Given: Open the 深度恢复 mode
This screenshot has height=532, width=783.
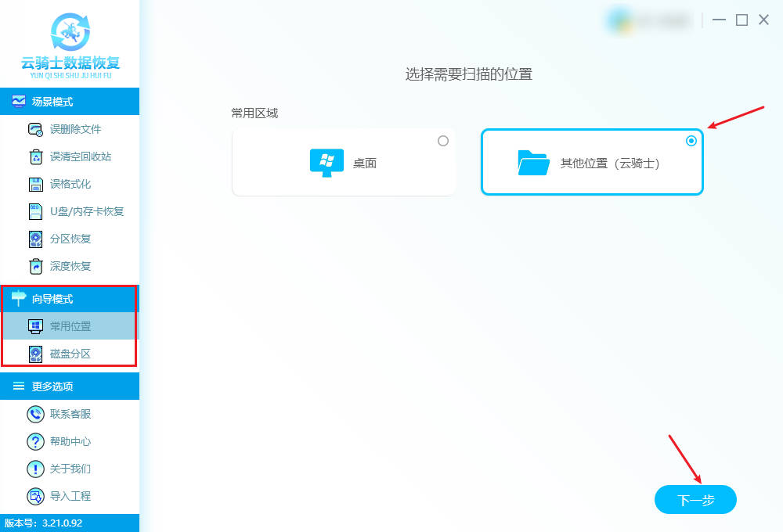Looking at the screenshot, I should click(70, 267).
